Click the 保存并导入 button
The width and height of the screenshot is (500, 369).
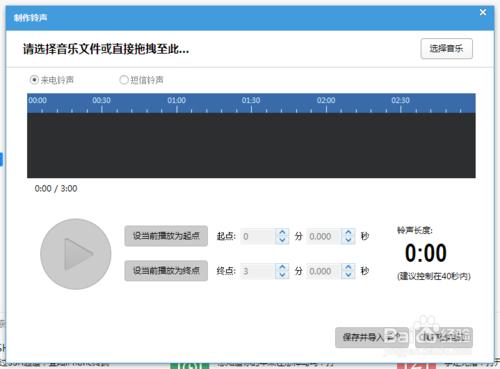click(x=372, y=337)
